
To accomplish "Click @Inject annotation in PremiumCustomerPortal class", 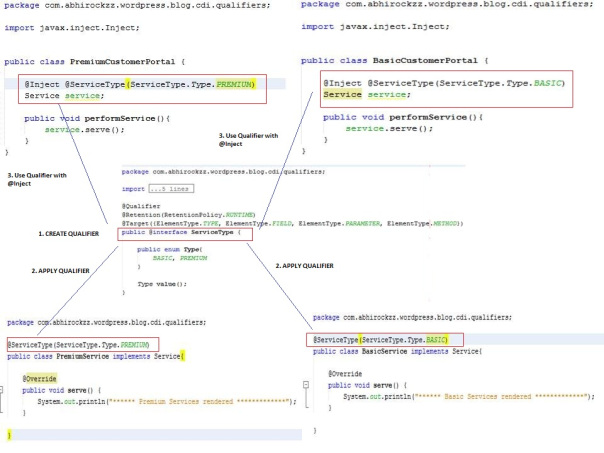I will coord(40,84).
